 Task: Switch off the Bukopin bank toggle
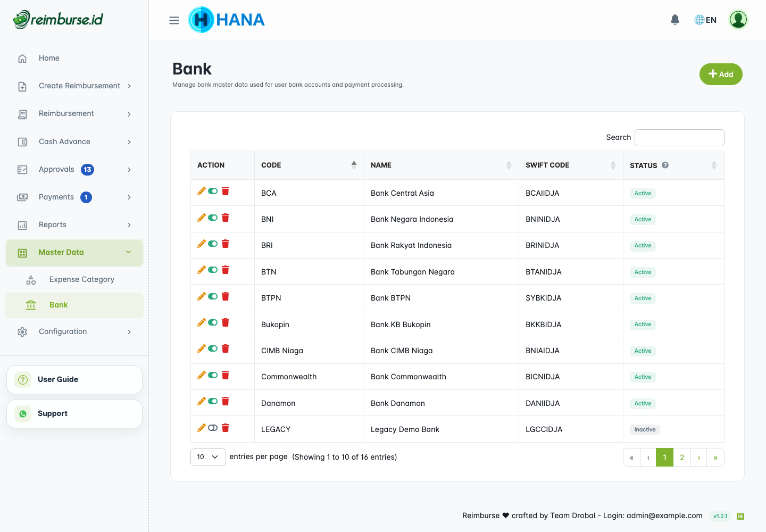coord(213,322)
